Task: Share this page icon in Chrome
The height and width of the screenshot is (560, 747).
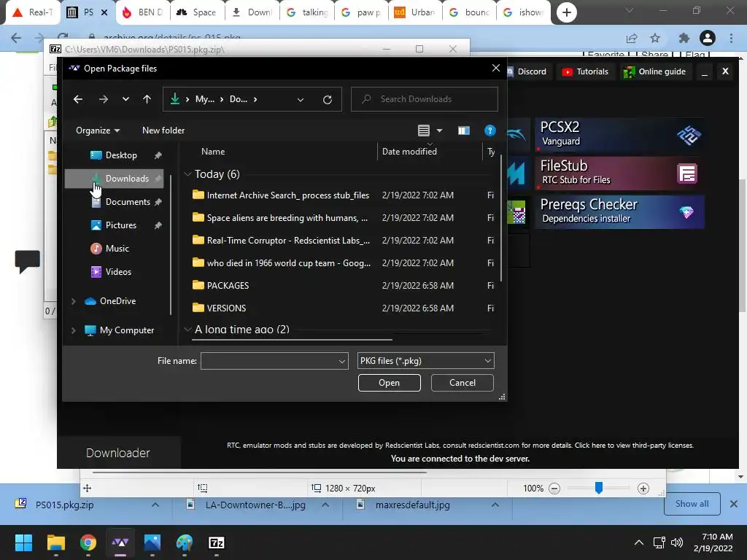Action: click(x=632, y=38)
